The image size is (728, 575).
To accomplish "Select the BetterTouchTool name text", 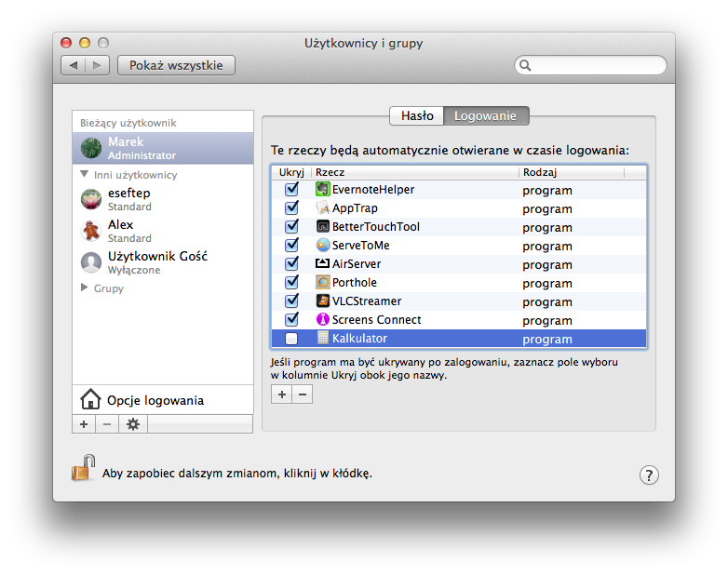I will [x=375, y=226].
